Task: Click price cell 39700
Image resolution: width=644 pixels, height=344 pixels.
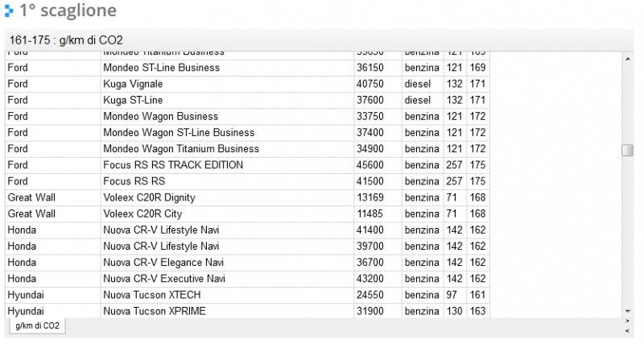Action: (378, 247)
